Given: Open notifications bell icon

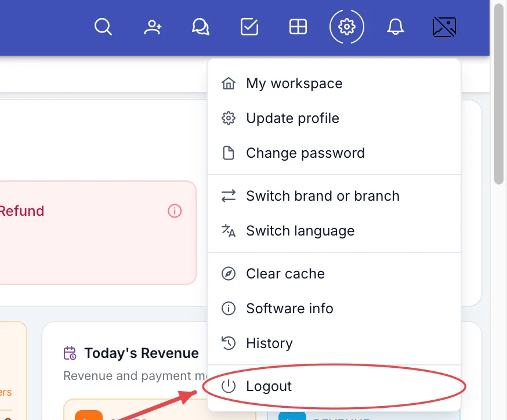Looking at the screenshot, I should [x=396, y=27].
